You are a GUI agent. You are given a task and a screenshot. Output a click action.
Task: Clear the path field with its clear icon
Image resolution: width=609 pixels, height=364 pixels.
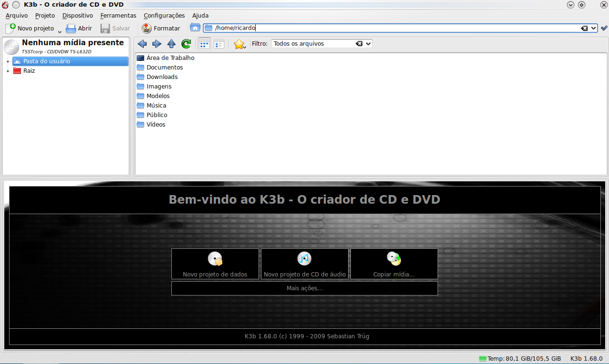[x=584, y=28]
